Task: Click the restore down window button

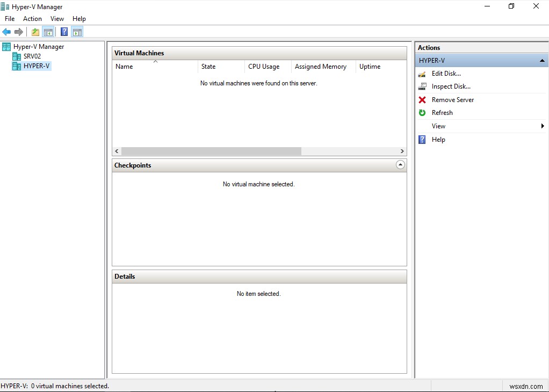Action: pyautogui.click(x=511, y=6)
